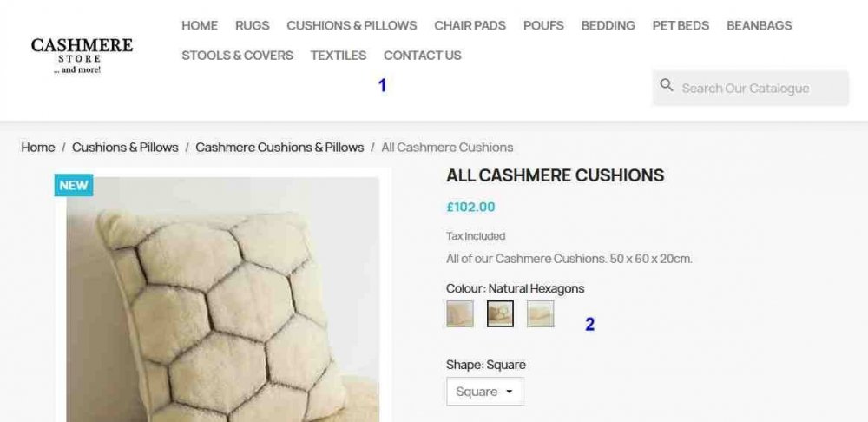The width and height of the screenshot is (868, 422).
Task: Click the Home breadcrumb link
Action: (38, 148)
